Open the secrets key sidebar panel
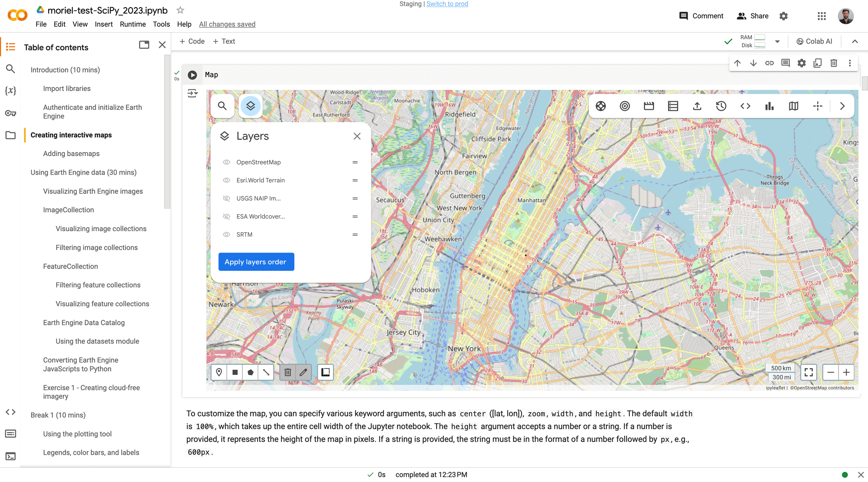This screenshot has width=868, height=482. pos(10,113)
